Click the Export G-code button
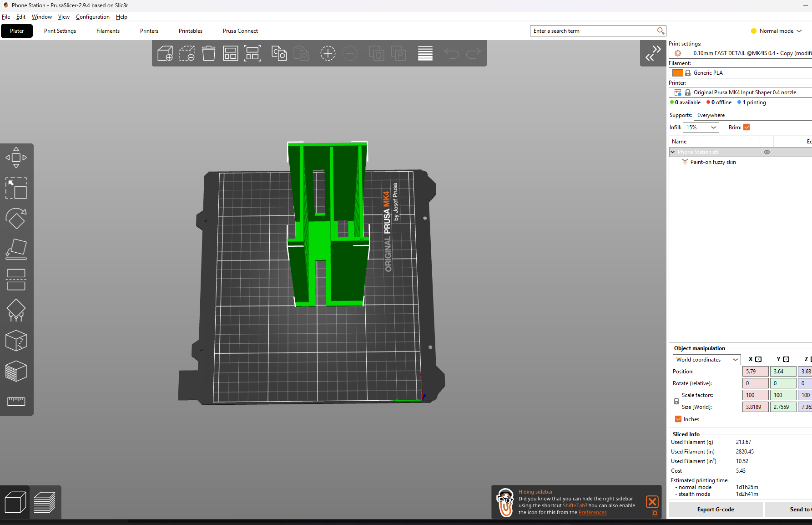812x525 pixels. [x=715, y=510]
